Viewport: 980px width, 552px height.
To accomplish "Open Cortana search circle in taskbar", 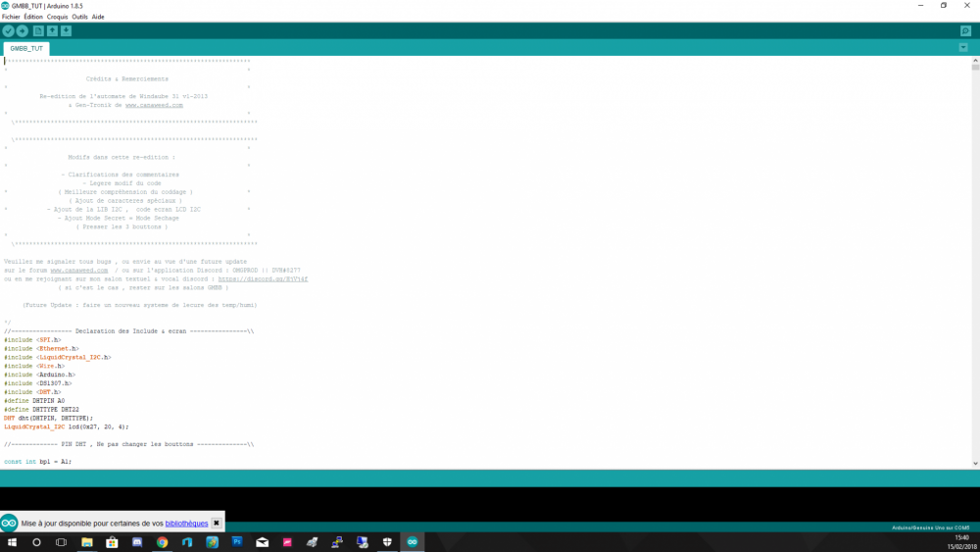I will [x=36, y=542].
